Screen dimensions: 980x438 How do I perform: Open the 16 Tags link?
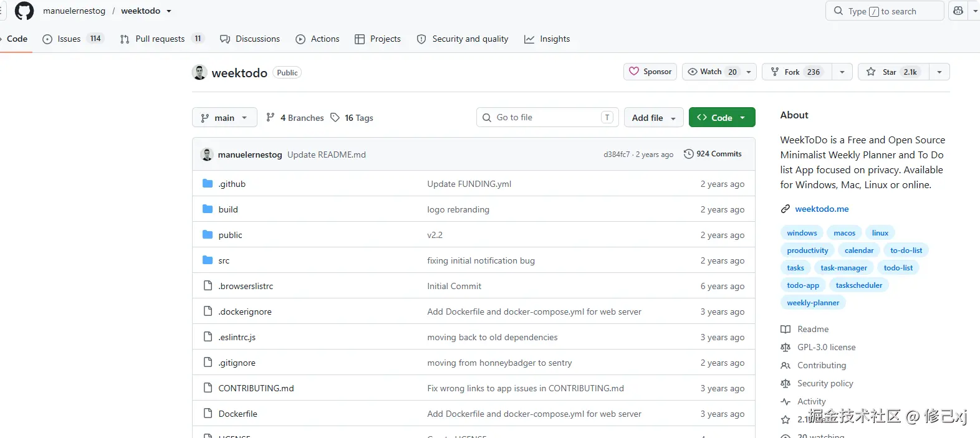tap(352, 117)
